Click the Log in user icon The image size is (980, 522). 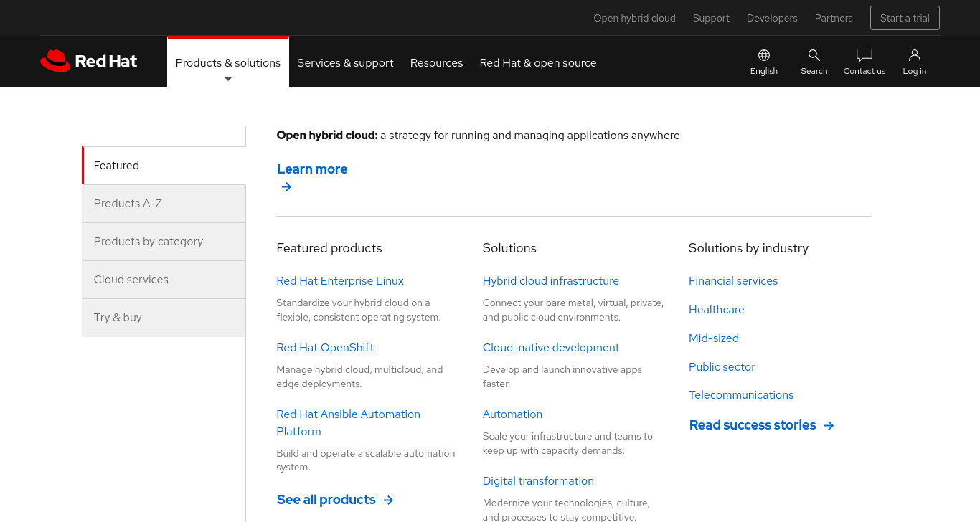click(915, 55)
